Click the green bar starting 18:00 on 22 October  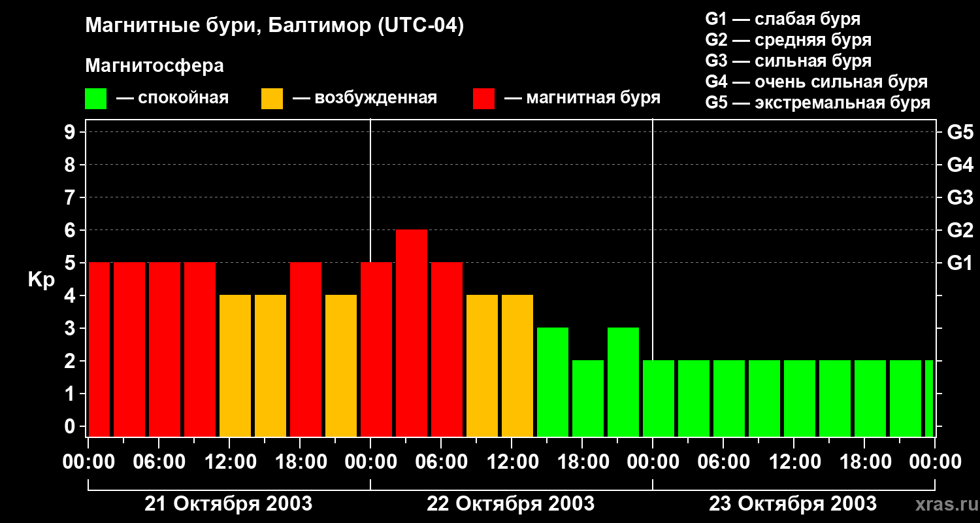[x=588, y=399]
